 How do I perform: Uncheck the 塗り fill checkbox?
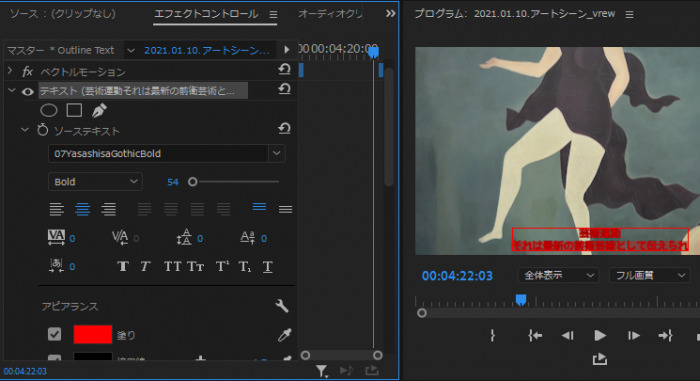(x=54, y=334)
